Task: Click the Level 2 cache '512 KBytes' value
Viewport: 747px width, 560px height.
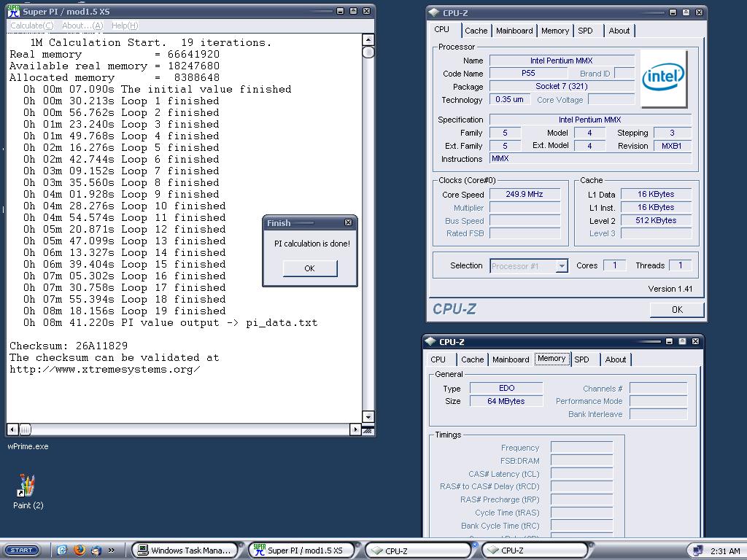Action: click(x=656, y=220)
